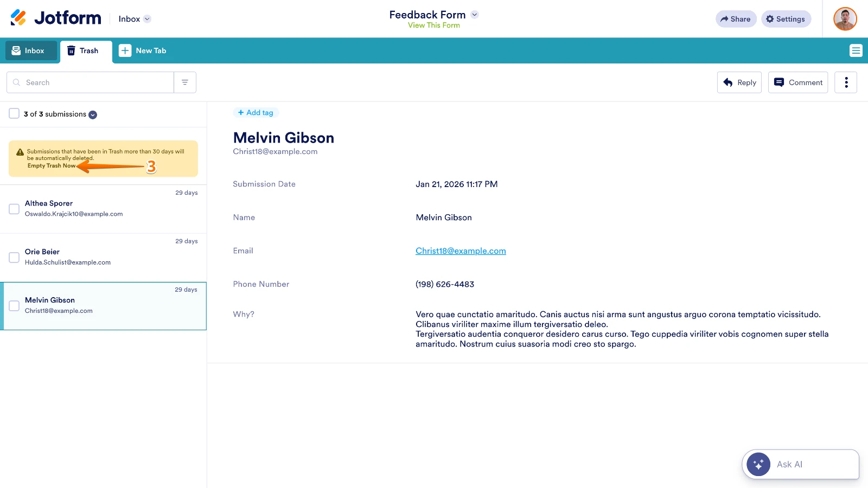868x488 pixels.
Task: Open the Feedback Form title dropdown
Action: tap(475, 15)
